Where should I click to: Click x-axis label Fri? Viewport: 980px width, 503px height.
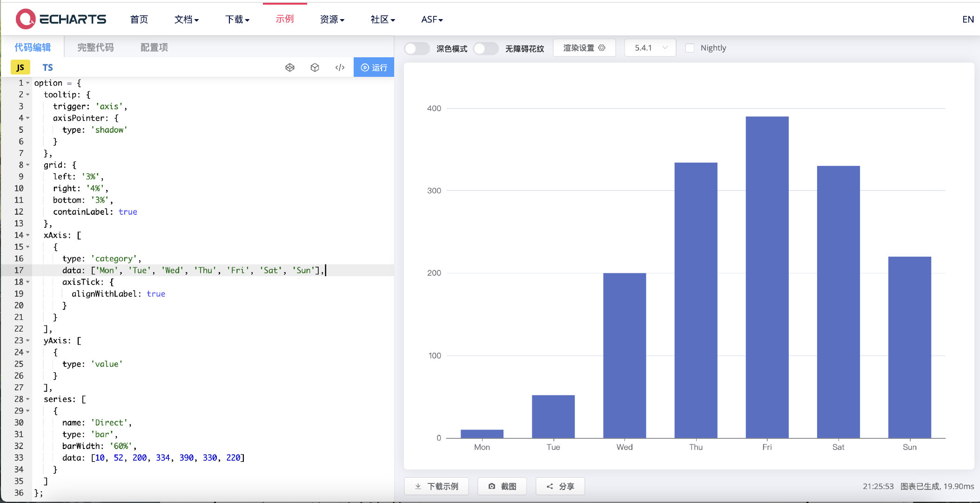click(767, 447)
